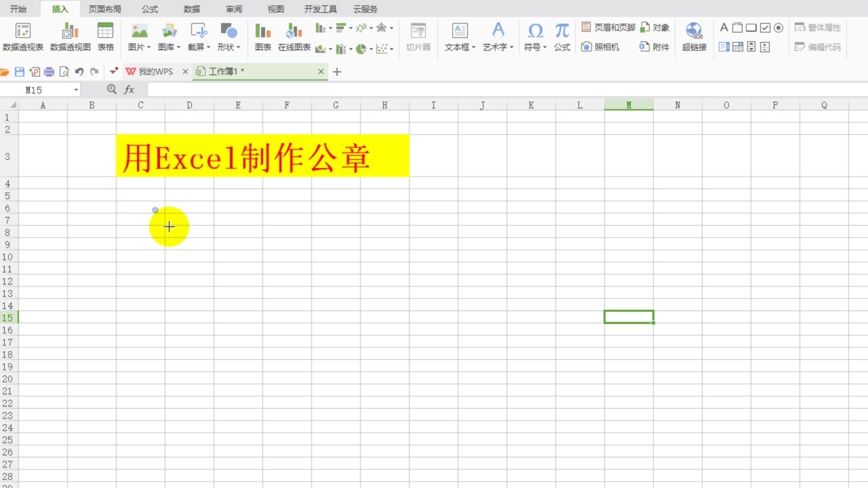Switch to the 开始 Home tab
The height and width of the screenshot is (488, 868).
(x=18, y=9)
